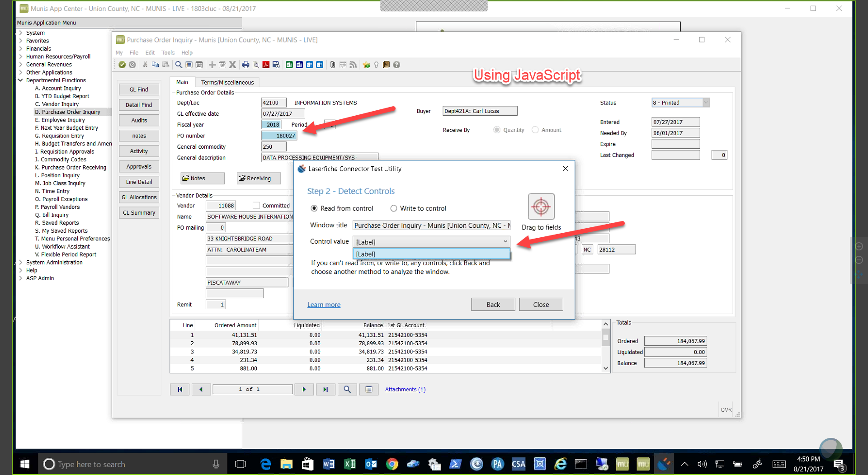Image resolution: width=868 pixels, height=475 pixels.
Task: Expand the System Administration tree node
Action: point(21,263)
